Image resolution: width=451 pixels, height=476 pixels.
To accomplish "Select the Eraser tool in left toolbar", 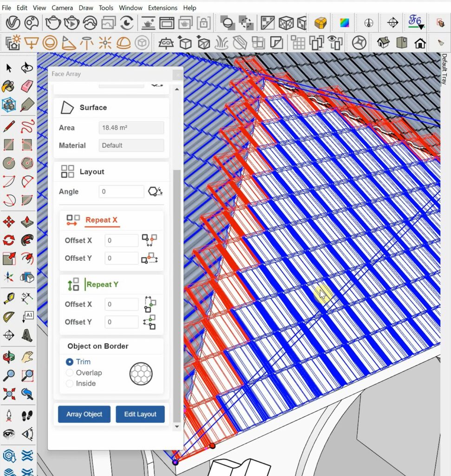I will point(27,86).
